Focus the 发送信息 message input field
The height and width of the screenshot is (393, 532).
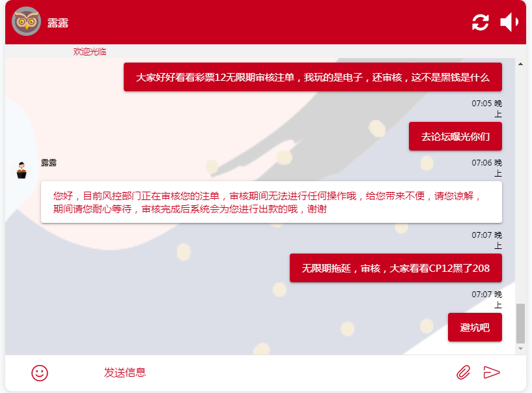click(260, 373)
